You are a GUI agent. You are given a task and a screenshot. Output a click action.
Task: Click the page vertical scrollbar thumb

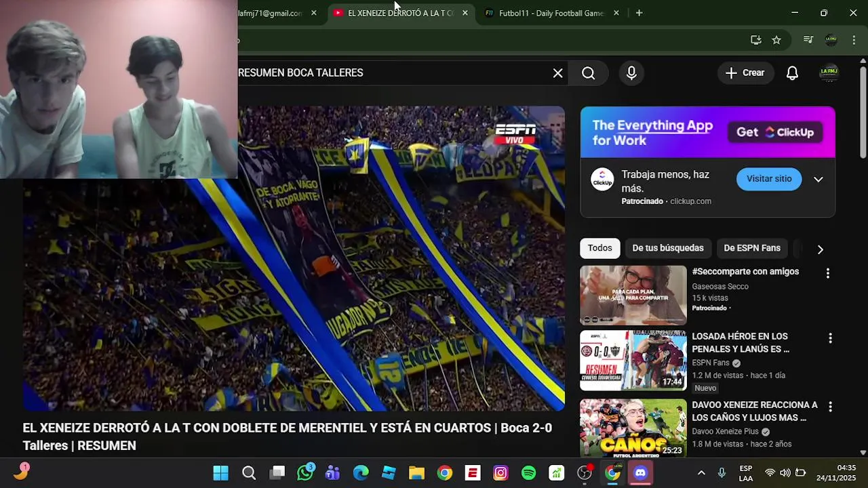[x=863, y=112]
